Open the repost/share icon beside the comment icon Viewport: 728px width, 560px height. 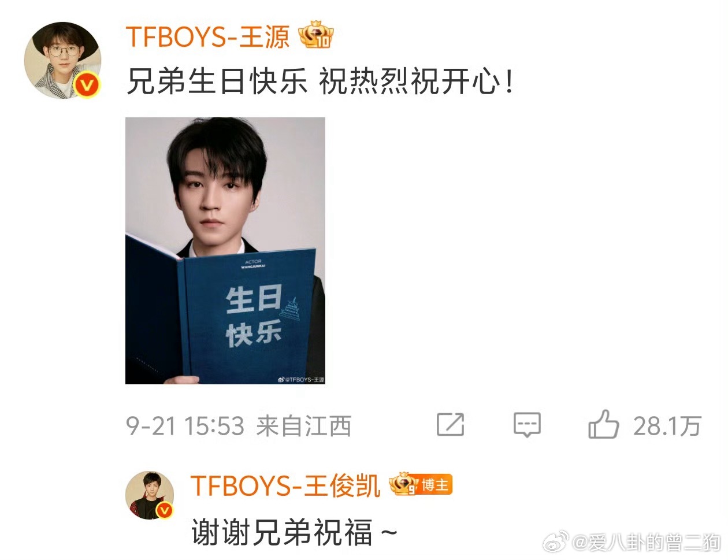[x=450, y=425]
